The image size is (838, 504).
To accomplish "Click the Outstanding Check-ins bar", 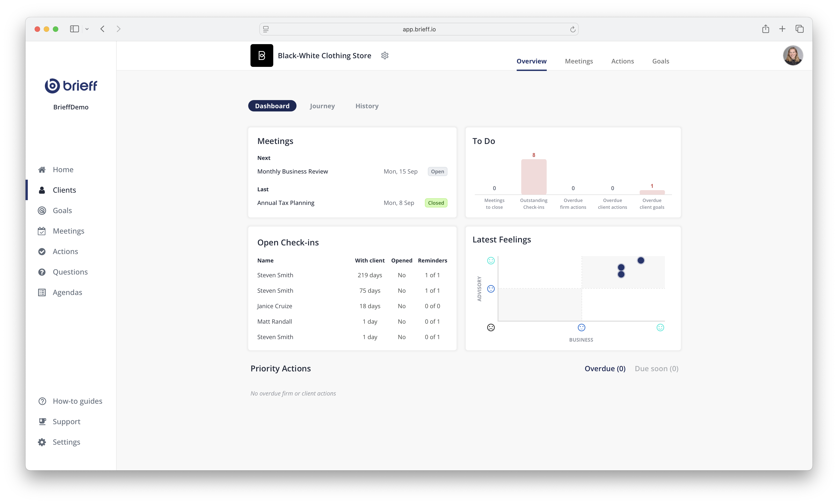I will [534, 176].
